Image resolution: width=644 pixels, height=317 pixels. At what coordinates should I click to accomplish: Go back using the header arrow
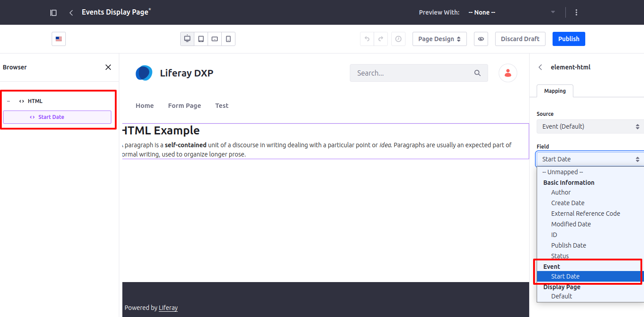(71, 13)
